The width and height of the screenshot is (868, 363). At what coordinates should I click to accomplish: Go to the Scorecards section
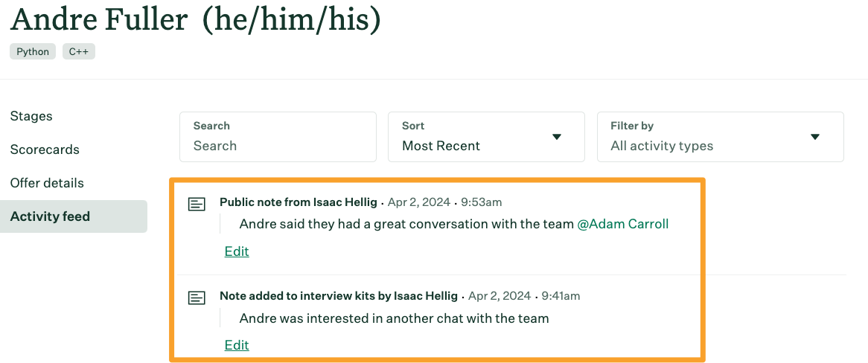pos(45,150)
